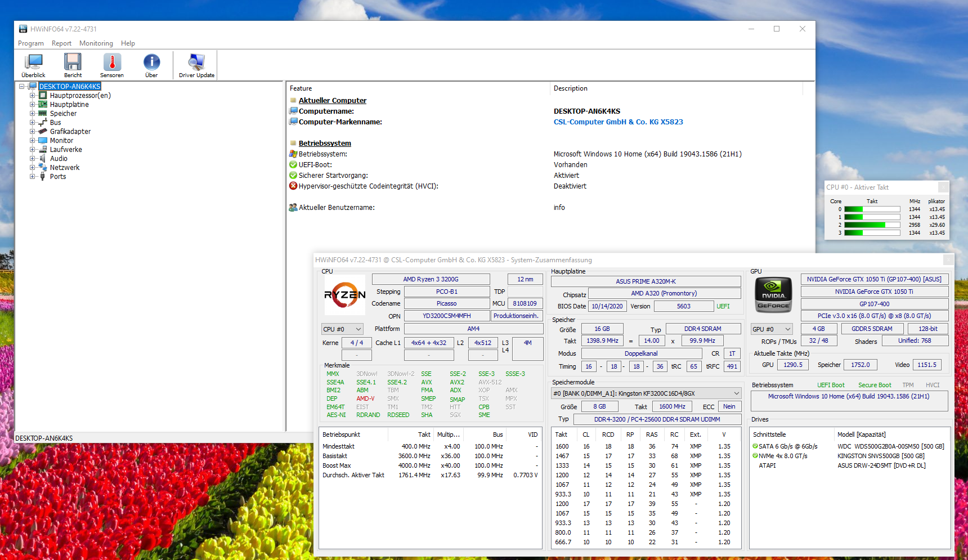This screenshot has width=968, height=560.
Task: Click the 'YD3200C5M4MFH' OPN value
Action: click(447, 316)
